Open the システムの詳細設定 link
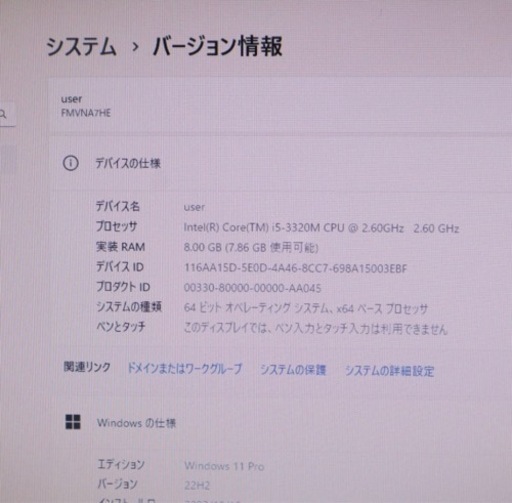This screenshot has height=503, width=512. point(389,371)
